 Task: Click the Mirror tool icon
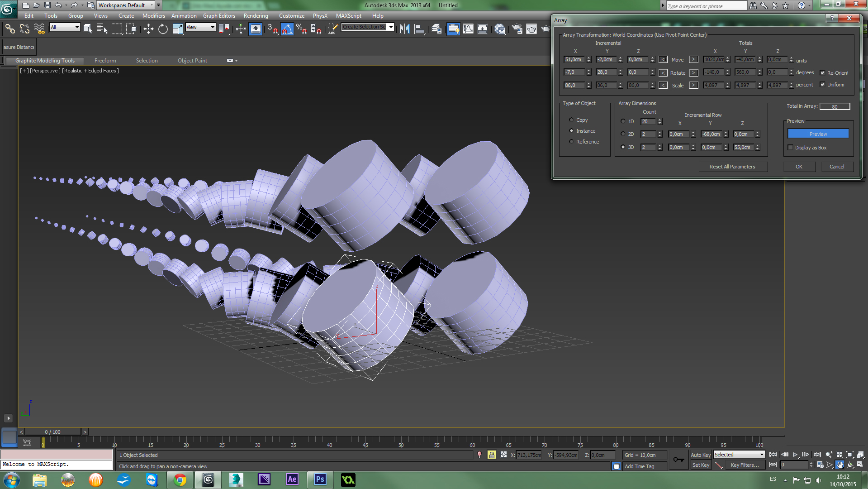[x=404, y=29]
